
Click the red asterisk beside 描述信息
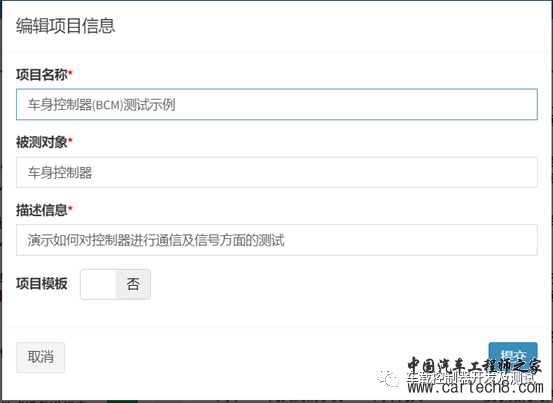tap(70, 208)
